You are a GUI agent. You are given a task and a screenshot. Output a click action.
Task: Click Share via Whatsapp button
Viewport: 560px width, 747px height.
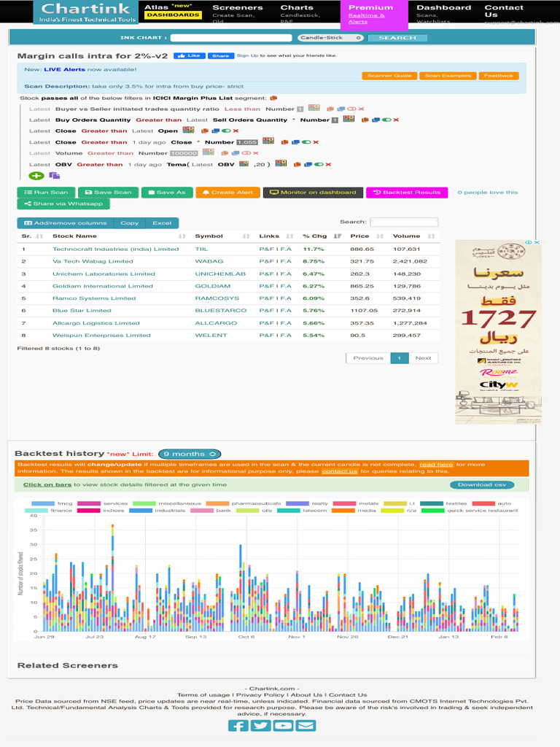(x=63, y=204)
